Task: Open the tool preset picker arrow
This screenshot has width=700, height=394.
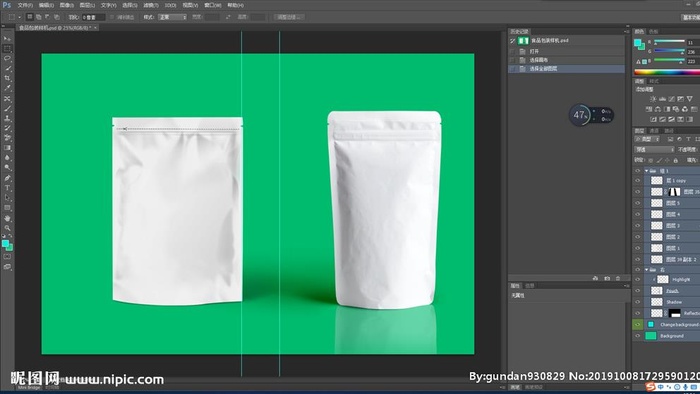Action: point(20,17)
